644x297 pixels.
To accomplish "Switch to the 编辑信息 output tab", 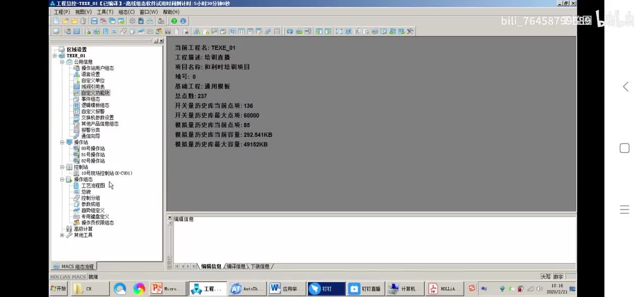I will pyautogui.click(x=211, y=266).
